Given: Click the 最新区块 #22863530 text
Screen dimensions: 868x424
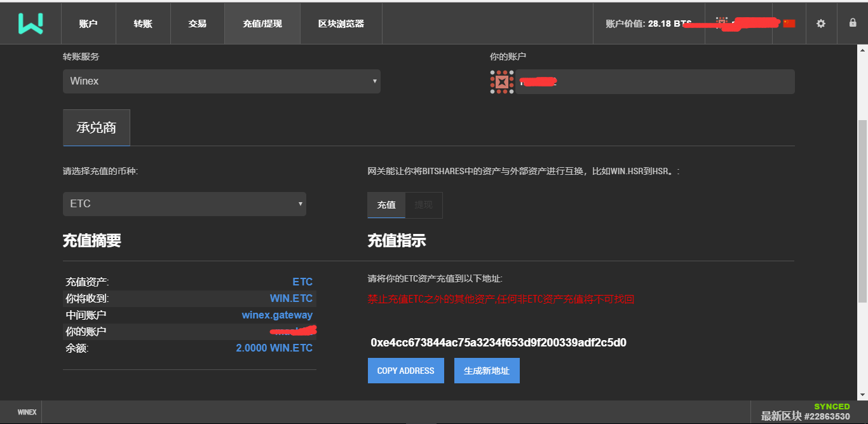Looking at the screenshot, I should tap(806, 416).
